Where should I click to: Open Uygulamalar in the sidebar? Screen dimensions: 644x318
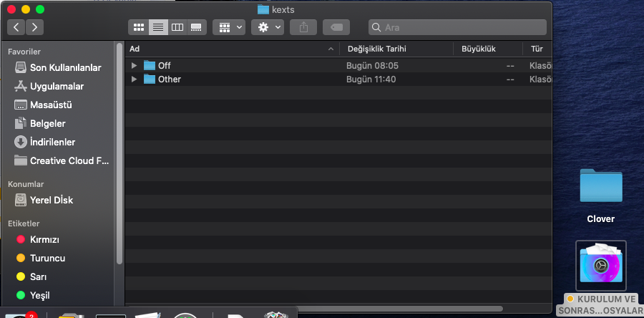coord(57,86)
